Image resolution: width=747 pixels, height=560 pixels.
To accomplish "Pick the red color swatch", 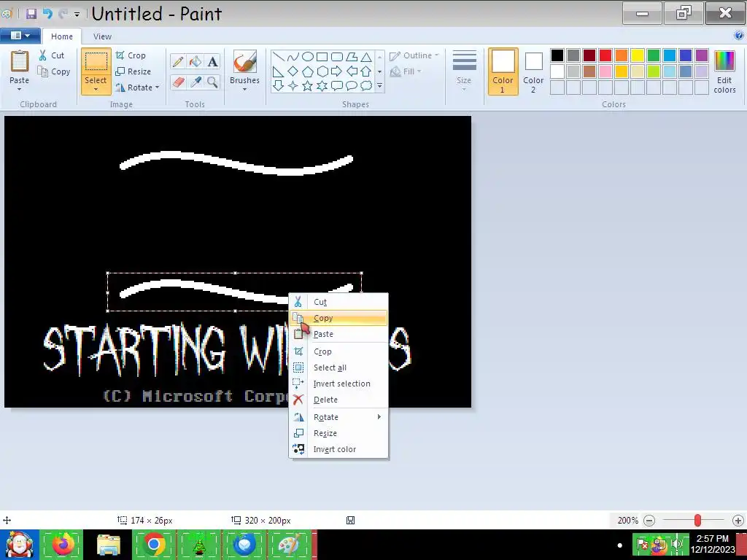I will [605, 55].
